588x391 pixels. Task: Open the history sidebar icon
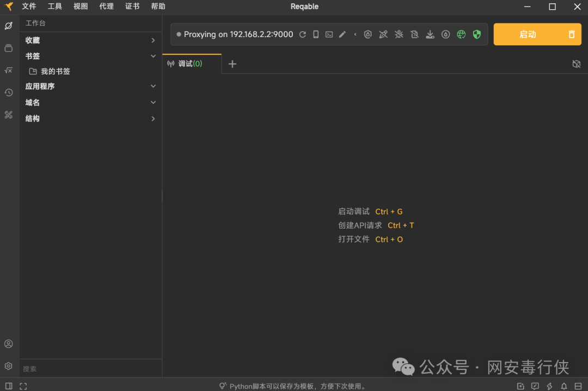[x=9, y=93]
